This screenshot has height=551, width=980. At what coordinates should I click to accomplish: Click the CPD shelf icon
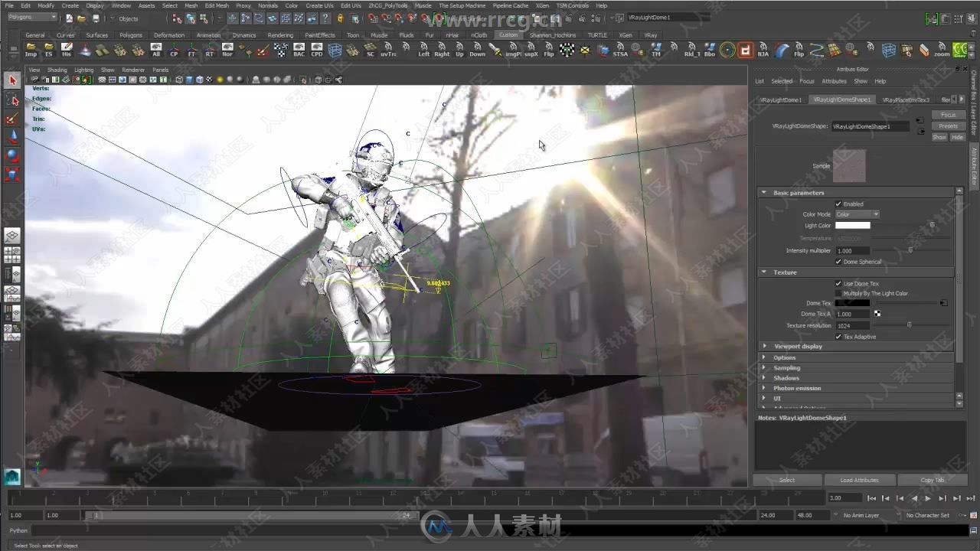click(x=317, y=50)
